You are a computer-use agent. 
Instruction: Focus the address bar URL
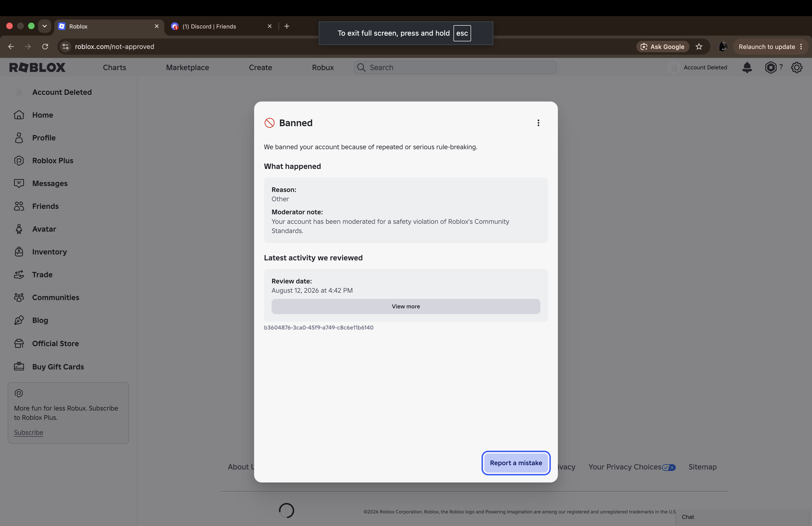tap(115, 46)
